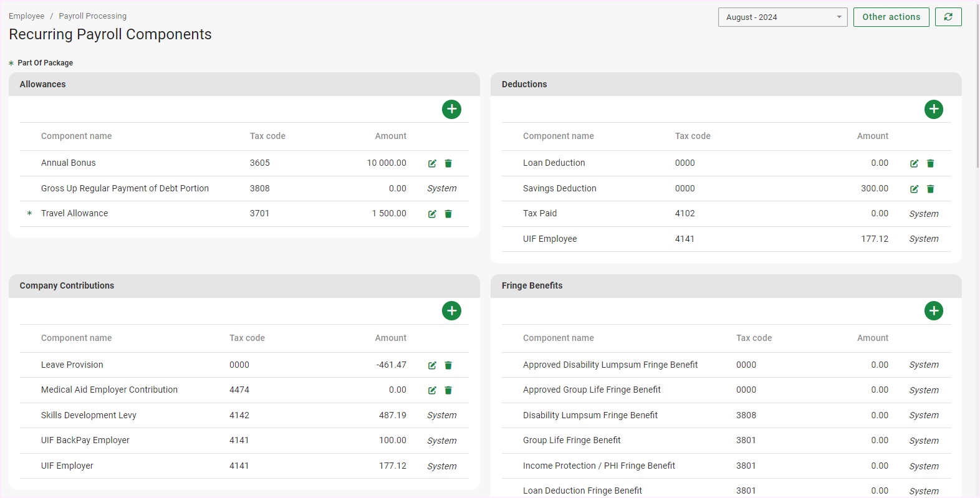Add a new deduction component
The image size is (980, 498).
[x=933, y=109]
